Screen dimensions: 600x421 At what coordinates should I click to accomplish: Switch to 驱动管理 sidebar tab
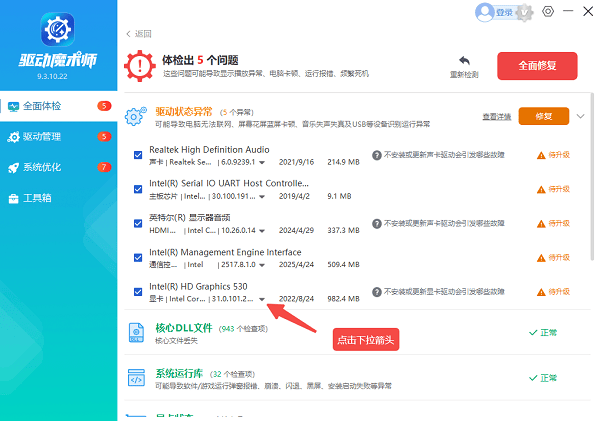coord(59,137)
